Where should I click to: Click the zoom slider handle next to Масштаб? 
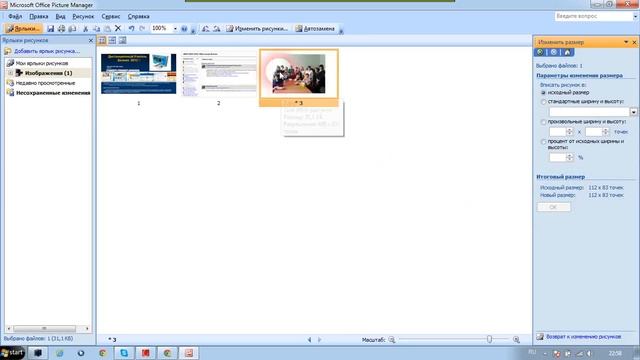[x=489, y=339]
